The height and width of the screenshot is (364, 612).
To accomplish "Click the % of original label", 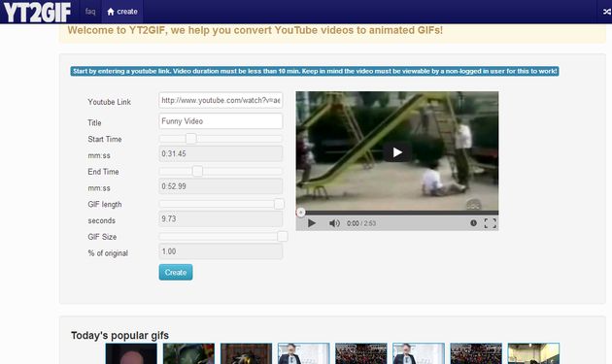I will pyautogui.click(x=108, y=252).
